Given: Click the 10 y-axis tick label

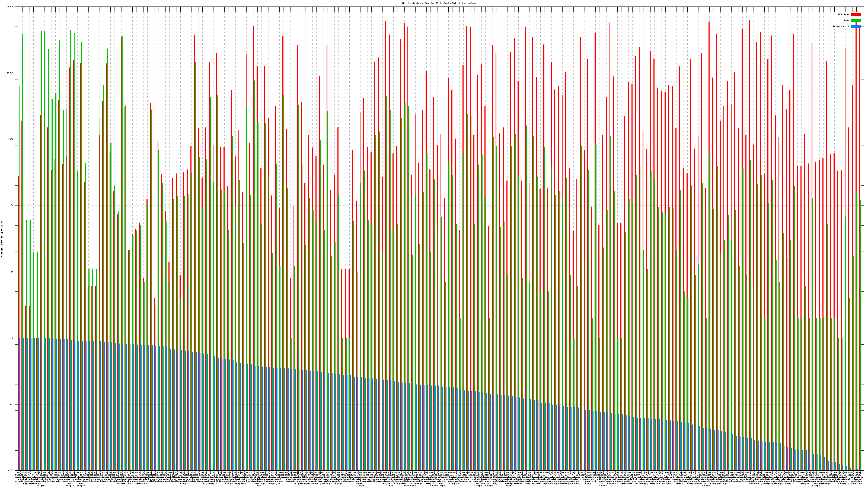Looking at the screenshot, I should point(12,272).
